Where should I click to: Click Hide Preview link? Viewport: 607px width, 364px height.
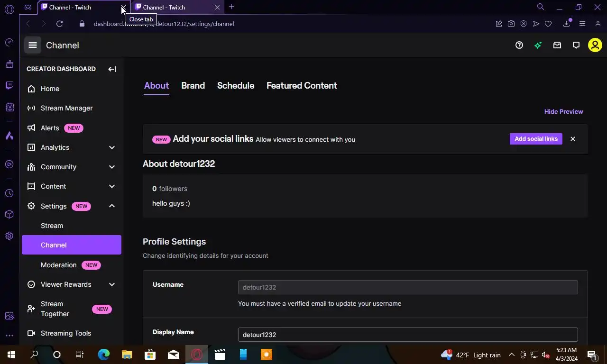tap(563, 111)
